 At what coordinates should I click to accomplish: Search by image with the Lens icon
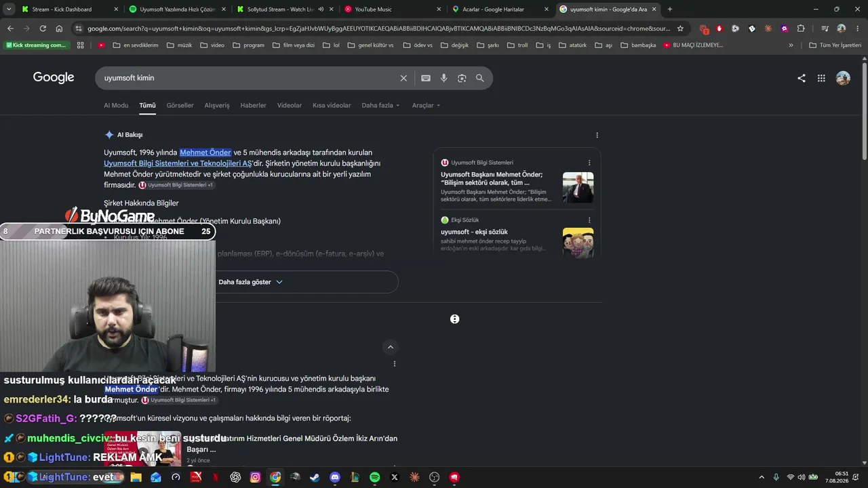(x=462, y=78)
